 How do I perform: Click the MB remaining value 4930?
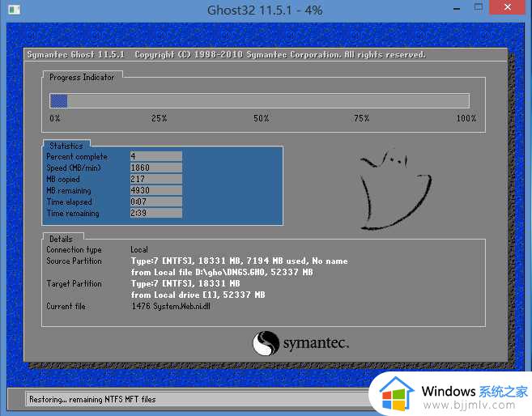(x=156, y=190)
